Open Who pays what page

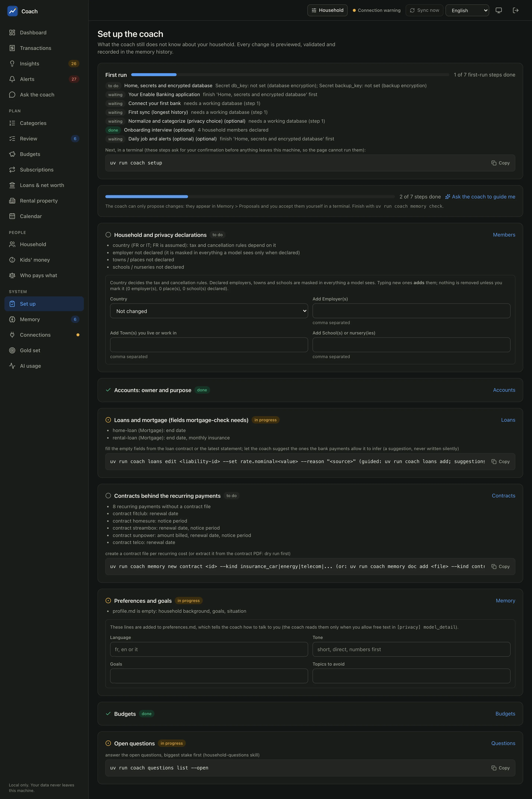[44, 275]
